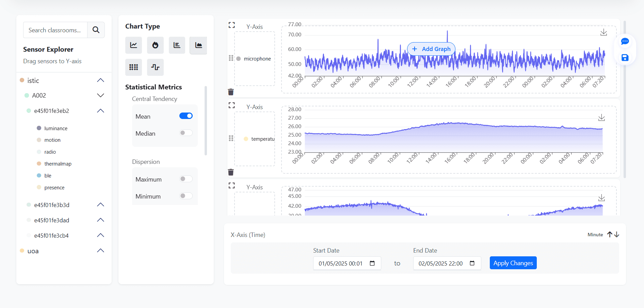This screenshot has width=644, height=308.
Task: Grab the temperature sensor drag handle
Action: click(x=231, y=138)
